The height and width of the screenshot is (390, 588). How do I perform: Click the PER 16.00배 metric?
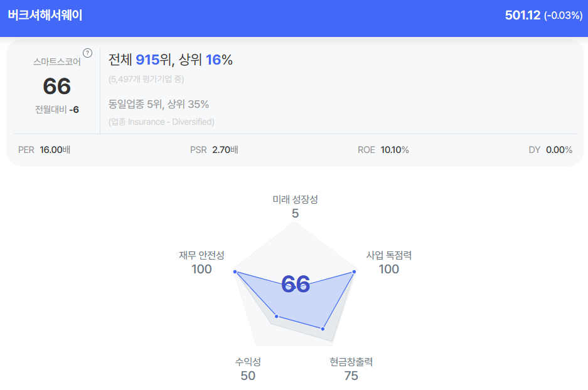tap(45, 150)
